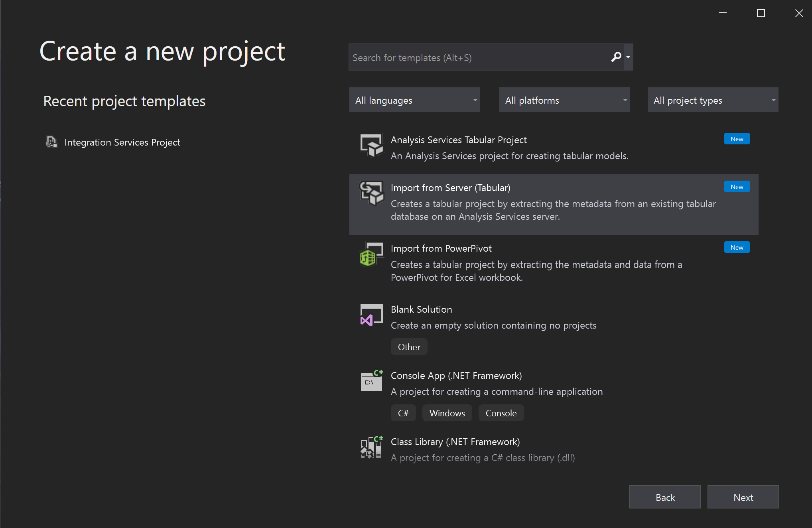Select the Import from PowerPivot template title

pyautogui.click(x=441, y=248)
